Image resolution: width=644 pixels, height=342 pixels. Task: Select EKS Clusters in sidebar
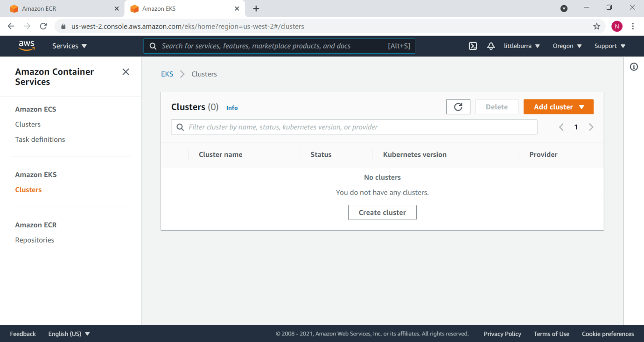coord(28,189)
